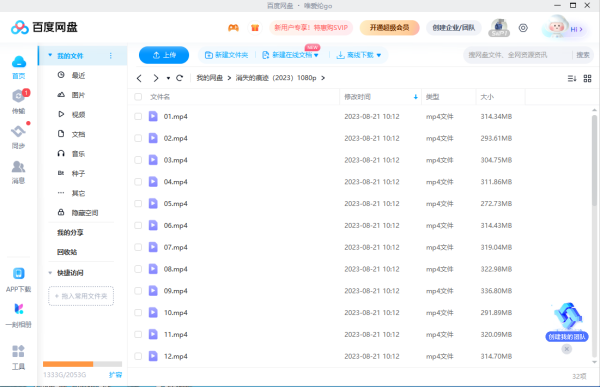
Task: Switch to grid view
Action: click(587, 78)
